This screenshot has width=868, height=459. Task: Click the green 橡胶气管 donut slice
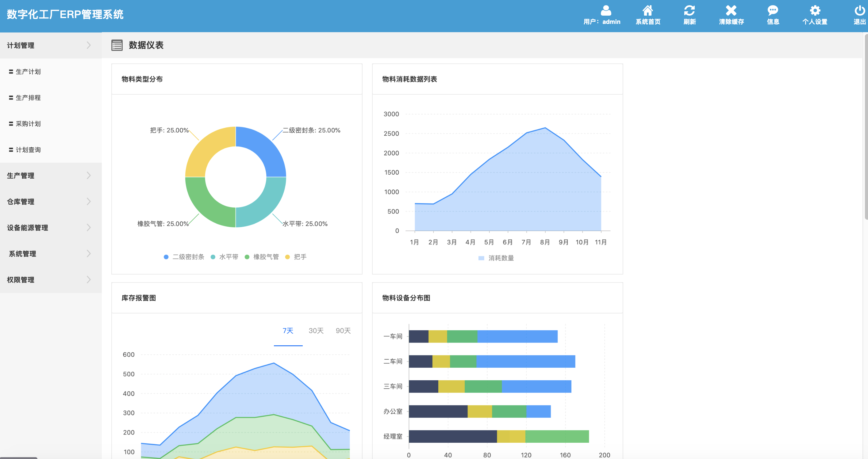click(207, 206)
